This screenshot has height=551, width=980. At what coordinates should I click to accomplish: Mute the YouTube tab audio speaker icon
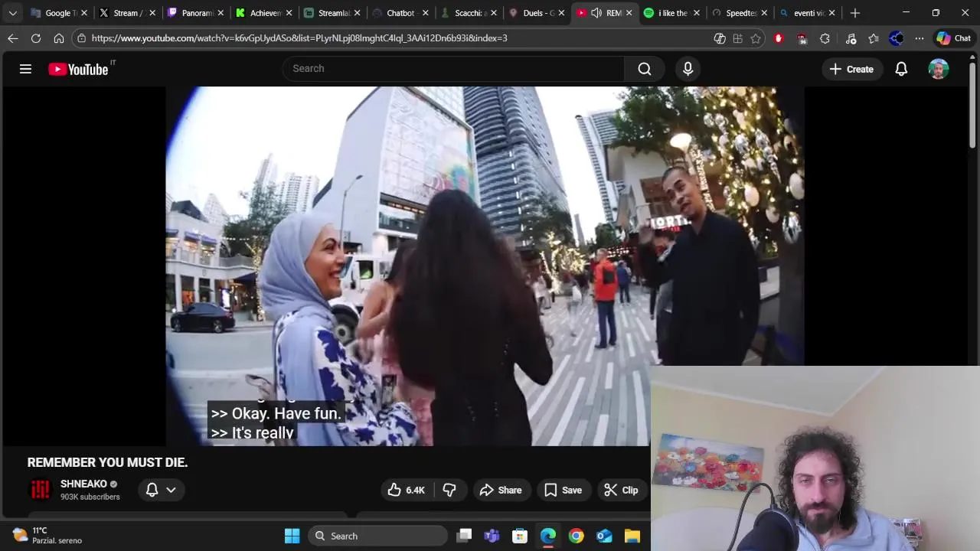[x=596, y=13]
